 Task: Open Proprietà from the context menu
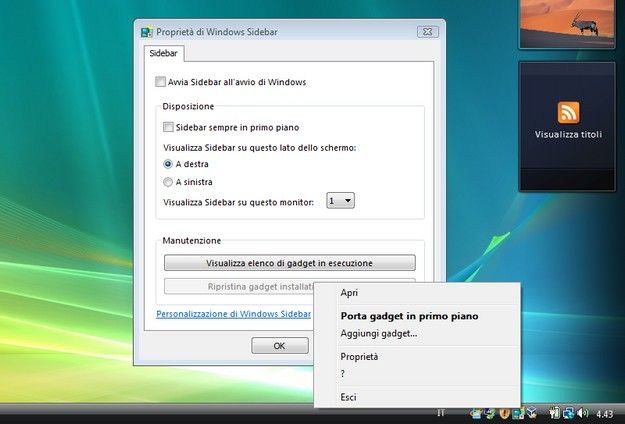[x=359, y=357]
